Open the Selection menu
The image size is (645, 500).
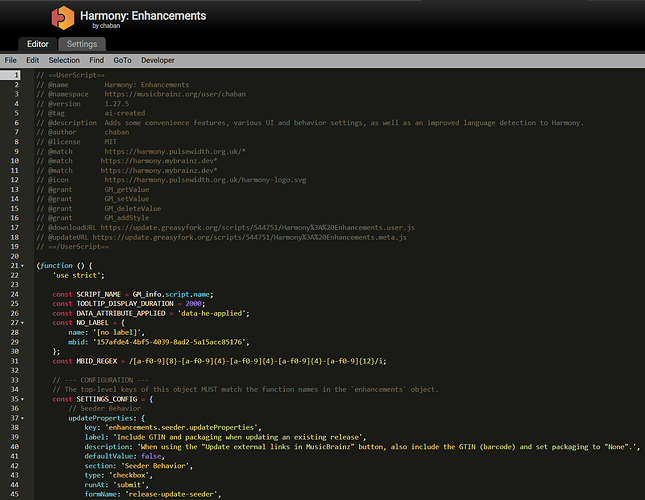tap(64, 60)
